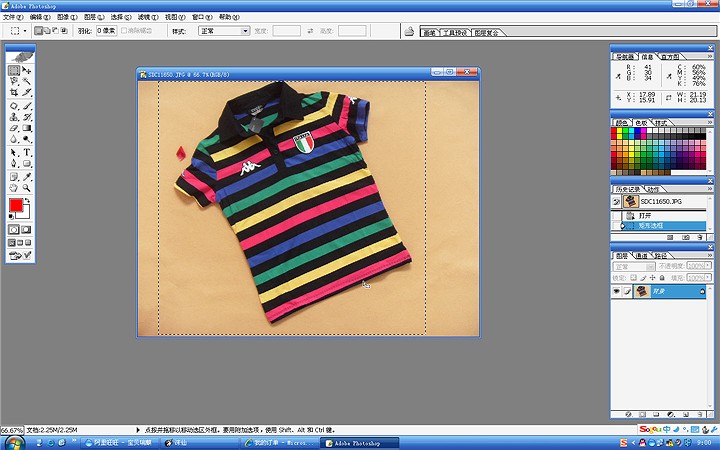Select the Gradient tool
720x450 pixels.
[27, 128]
